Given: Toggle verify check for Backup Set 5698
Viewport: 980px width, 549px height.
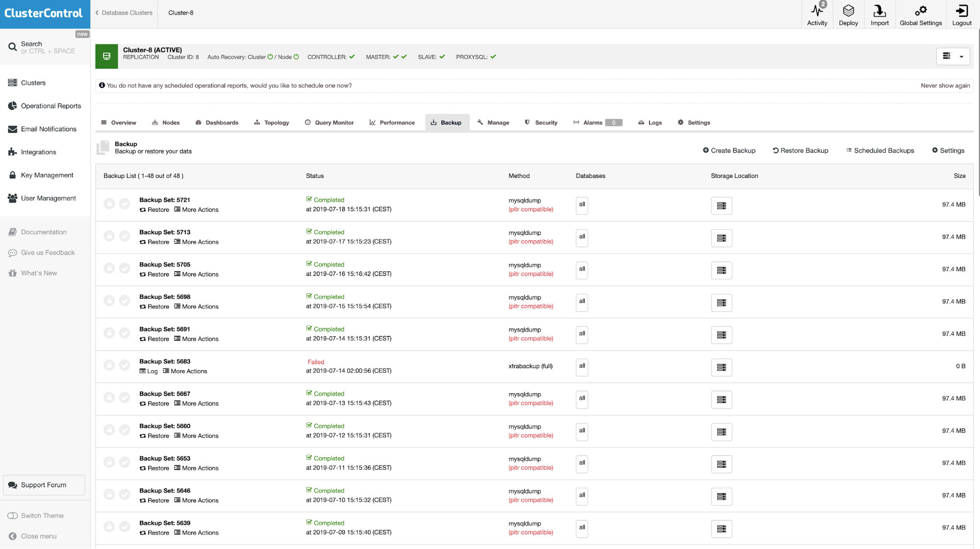Looking at the screenshot, I should click(x=125, y=300).
